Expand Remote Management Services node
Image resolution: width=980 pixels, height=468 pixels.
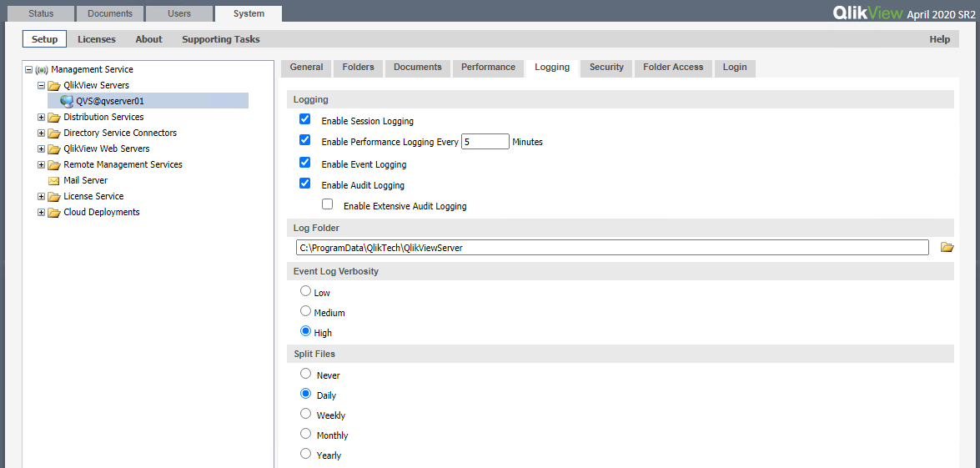pyautogui.click(x=41, y=165)
